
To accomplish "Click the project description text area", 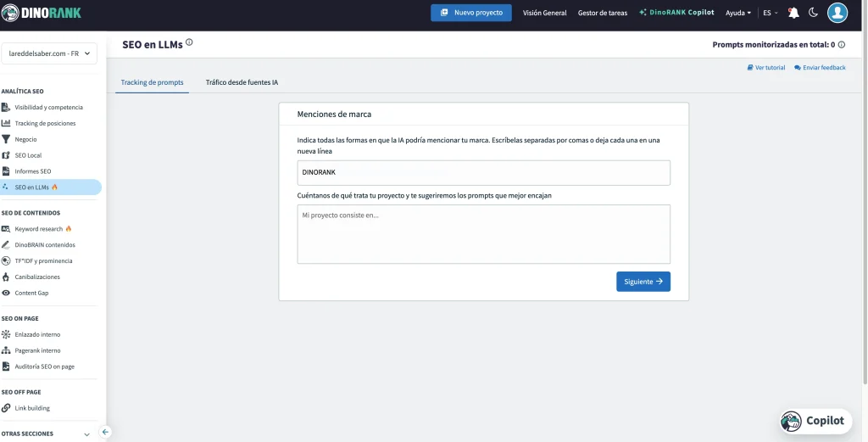I will [x=483, y=233].
